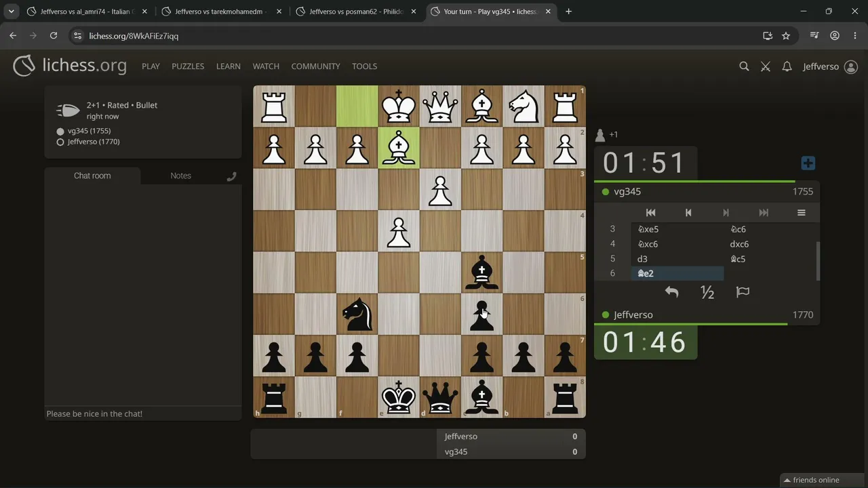Switch to the Jeffverso vs tarekmohamedm browser tab

220,12
